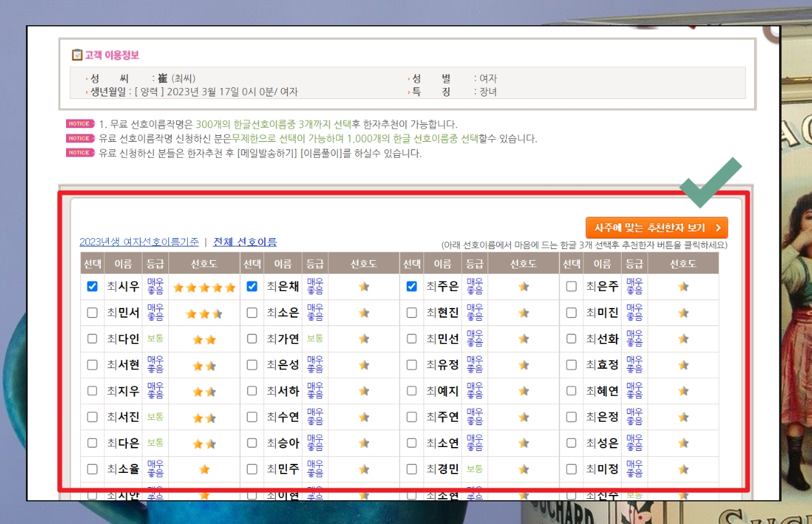
Task: Check the 최은주 checkbox
Action: point(571,287)
